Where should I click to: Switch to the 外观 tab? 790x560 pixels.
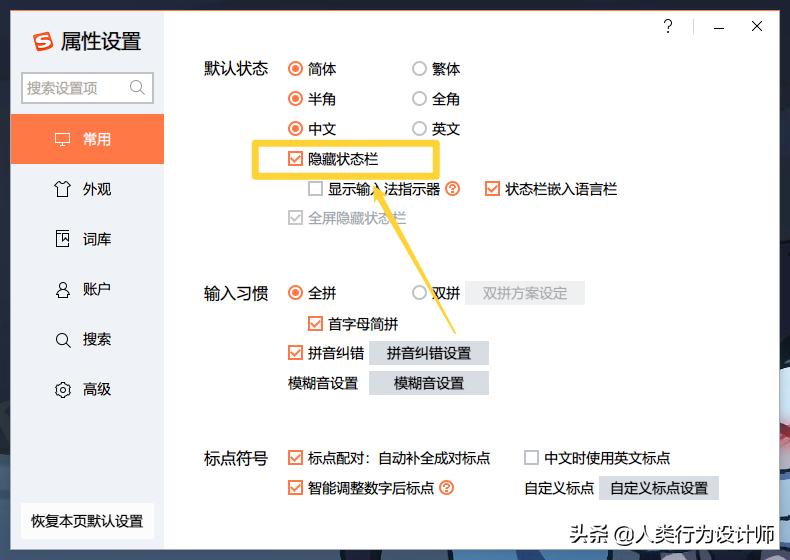[x=87, y=189]
